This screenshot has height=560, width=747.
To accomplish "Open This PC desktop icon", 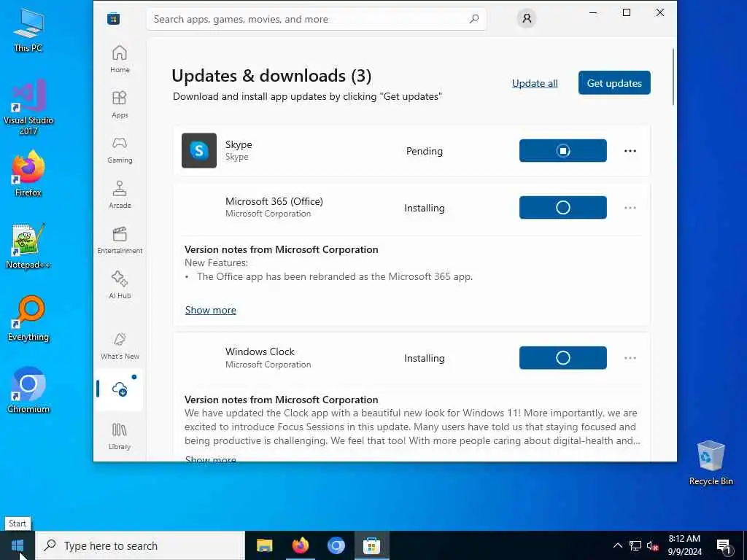I will (28, 30).
